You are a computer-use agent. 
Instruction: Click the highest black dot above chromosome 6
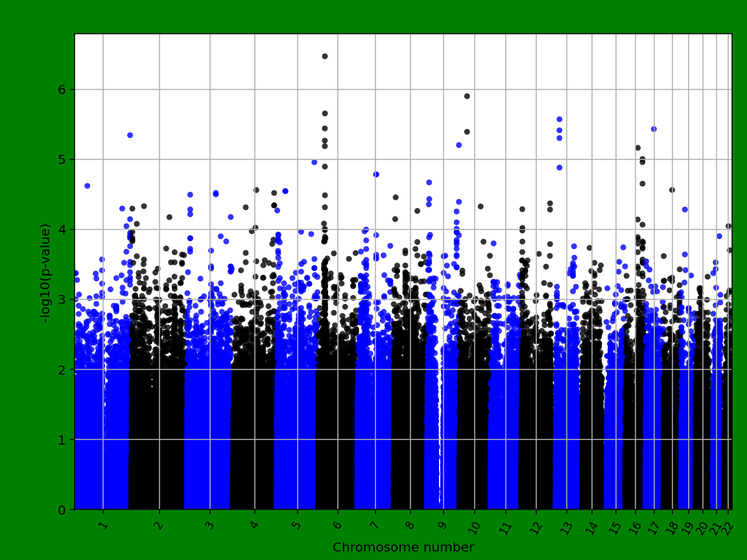tap(324, 56)
